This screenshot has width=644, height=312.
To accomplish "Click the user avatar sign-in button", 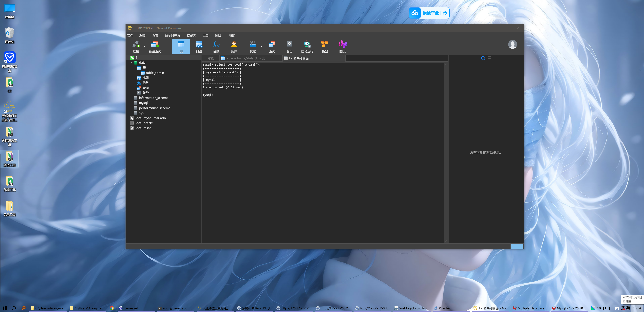I will pos(512,45).
